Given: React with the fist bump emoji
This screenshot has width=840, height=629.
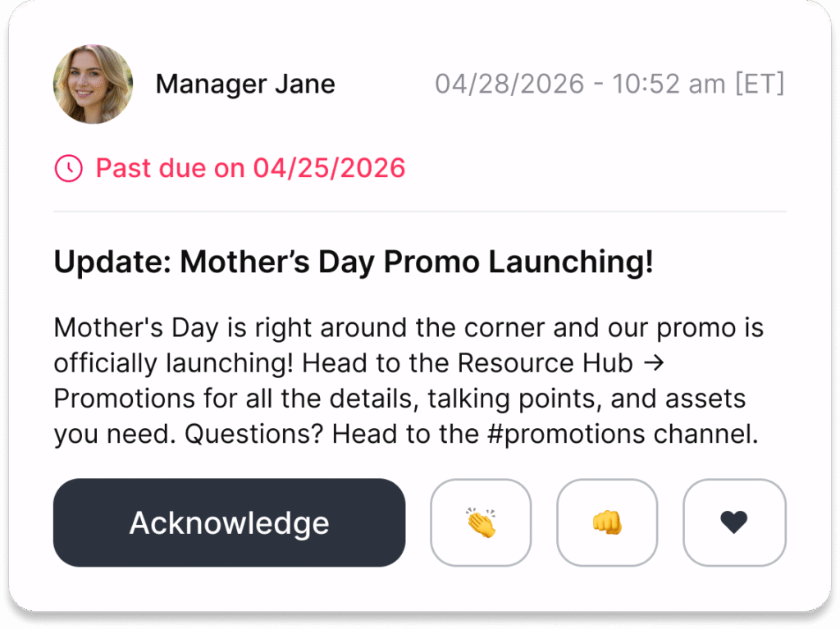Looking at the screenshot, I should [x=607, y=522].
